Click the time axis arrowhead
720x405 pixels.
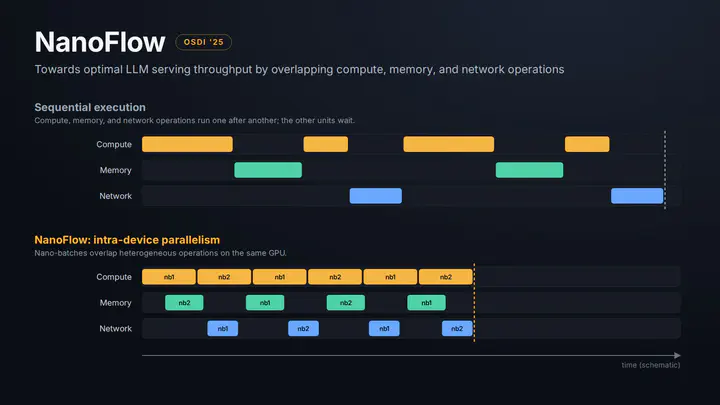tap(677, 355)
